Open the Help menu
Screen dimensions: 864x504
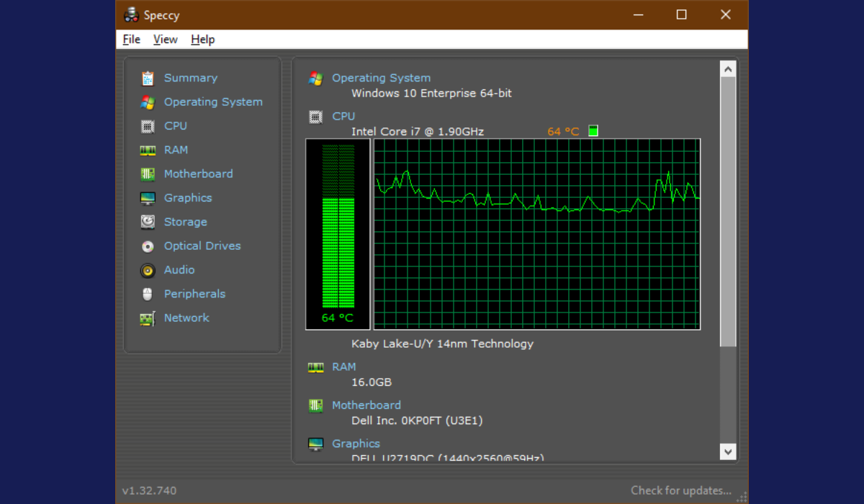(x=203, y=40)
